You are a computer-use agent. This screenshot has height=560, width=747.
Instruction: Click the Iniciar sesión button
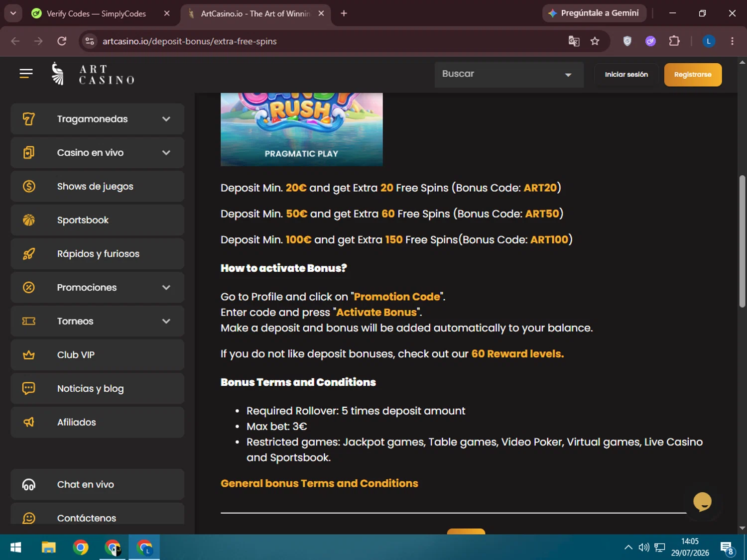click(626, 75)
